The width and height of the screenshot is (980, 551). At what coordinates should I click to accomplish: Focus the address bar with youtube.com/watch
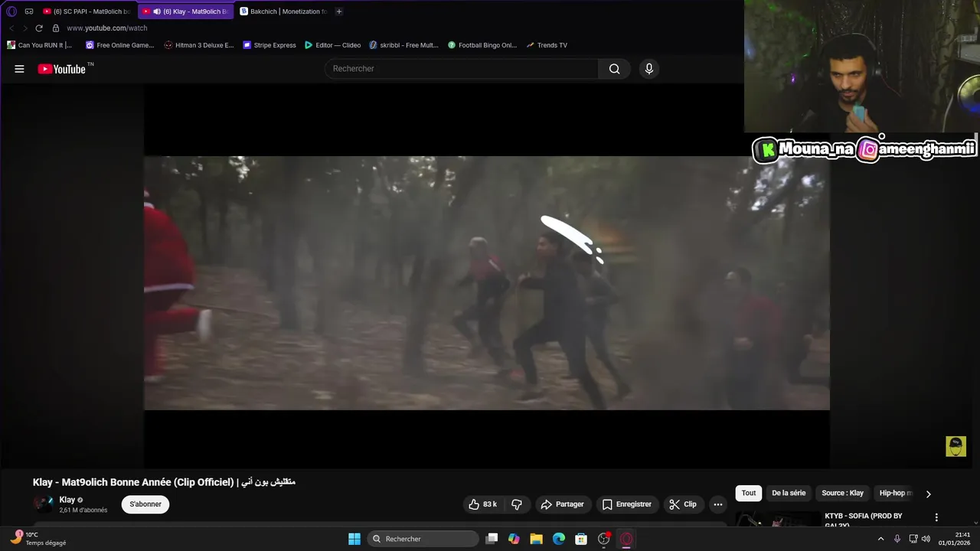pyautogui.click(x=106, y=28)
